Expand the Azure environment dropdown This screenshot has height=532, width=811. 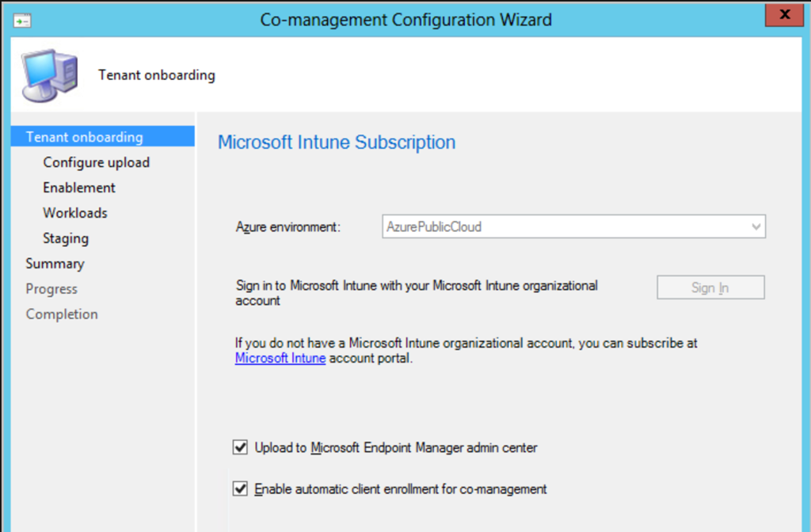tap(573, 227)
